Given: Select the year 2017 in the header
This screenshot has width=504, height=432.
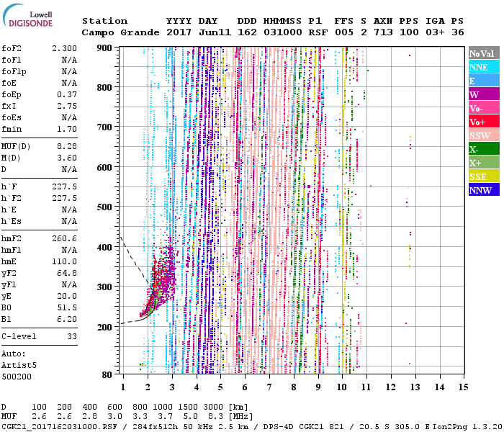Looking at the screenshot, I should point(179,32).
